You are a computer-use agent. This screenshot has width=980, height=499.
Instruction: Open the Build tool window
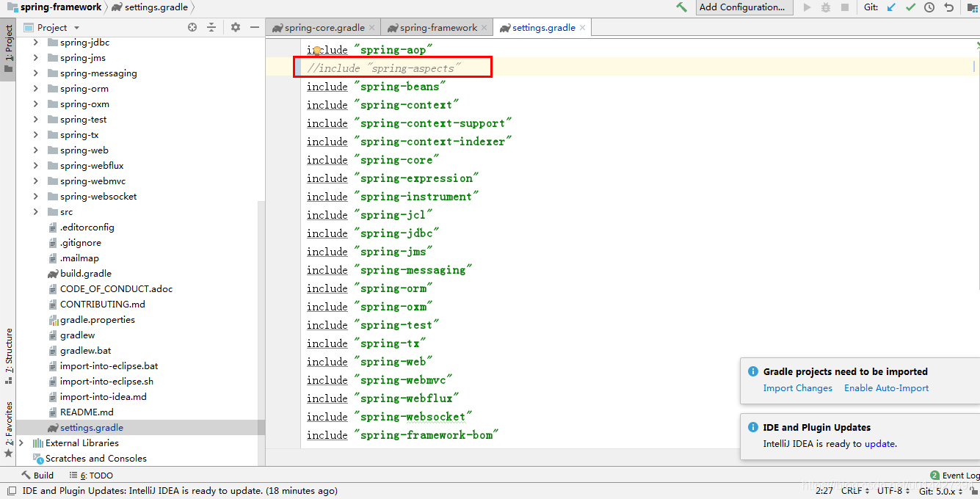[37, 476]
